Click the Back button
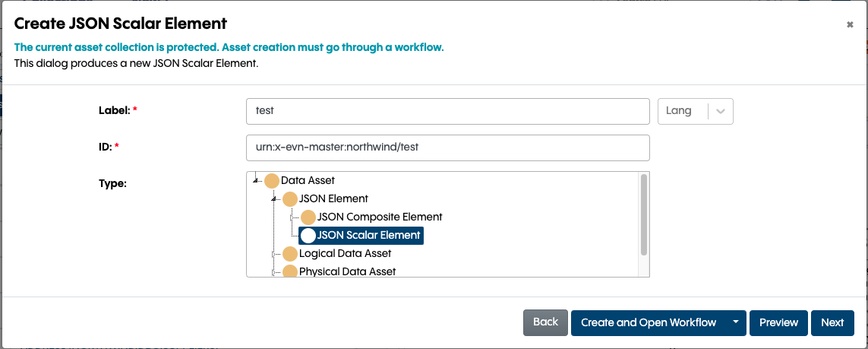The image size is (868, 349). [x=545, y=322]
